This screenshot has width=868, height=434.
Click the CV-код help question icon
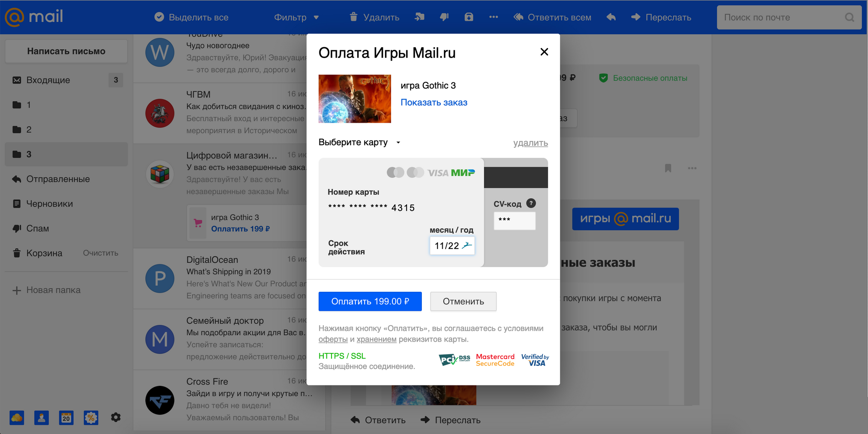[531, 203]
